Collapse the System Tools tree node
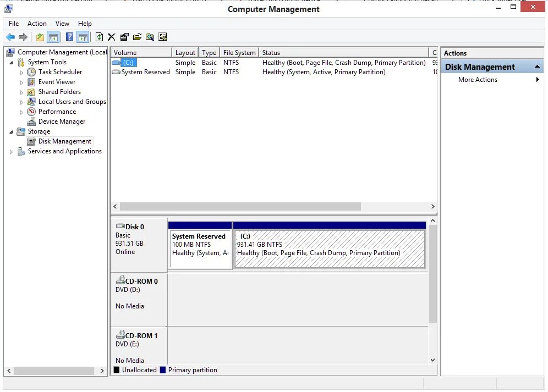 point(11,63)
